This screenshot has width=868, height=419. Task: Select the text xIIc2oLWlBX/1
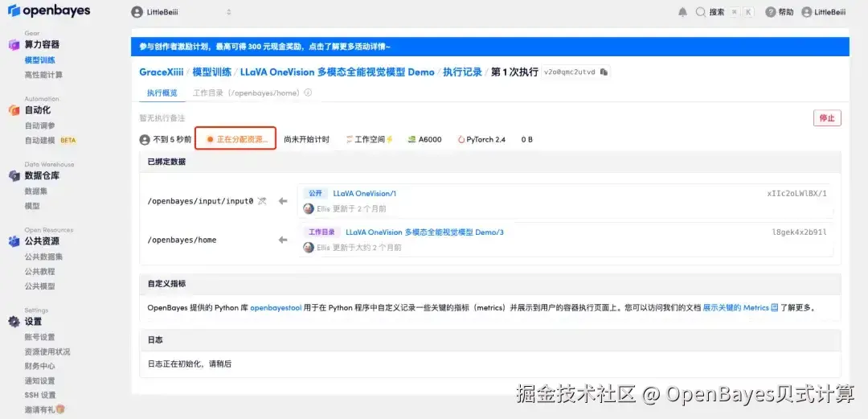[x=796, y=194]
